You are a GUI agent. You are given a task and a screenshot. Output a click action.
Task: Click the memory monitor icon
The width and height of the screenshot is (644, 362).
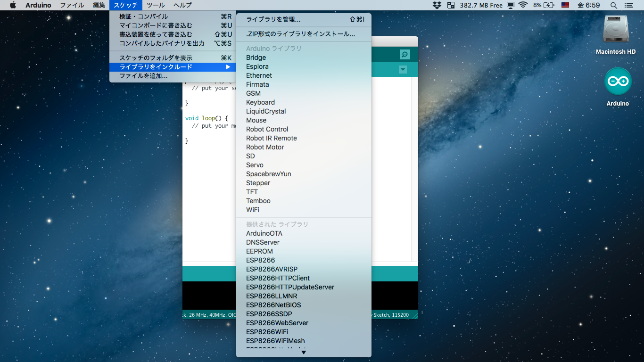[451, 5]
